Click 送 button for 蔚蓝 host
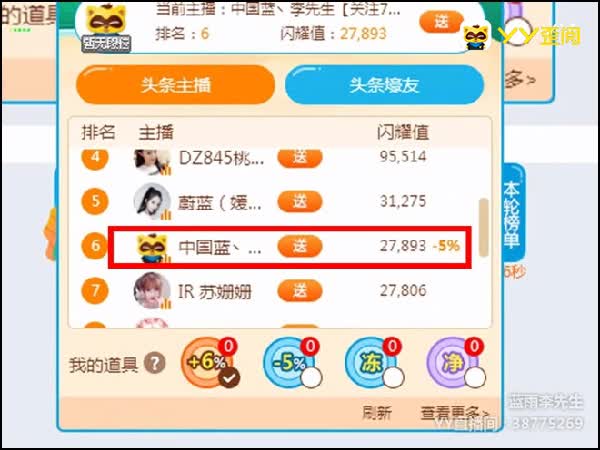The image size is (600, 450). pyautogui.click(x=300, y=202)
